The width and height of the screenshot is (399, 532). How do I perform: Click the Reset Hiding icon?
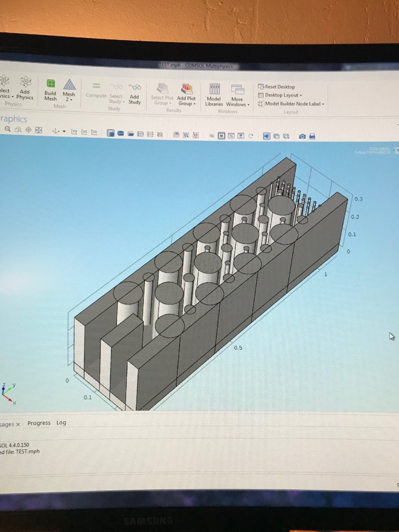click(251, 136)
